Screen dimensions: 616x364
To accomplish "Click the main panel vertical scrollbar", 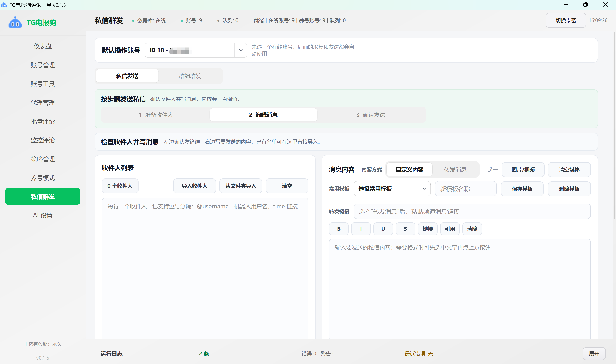I will tap(615, 125).
